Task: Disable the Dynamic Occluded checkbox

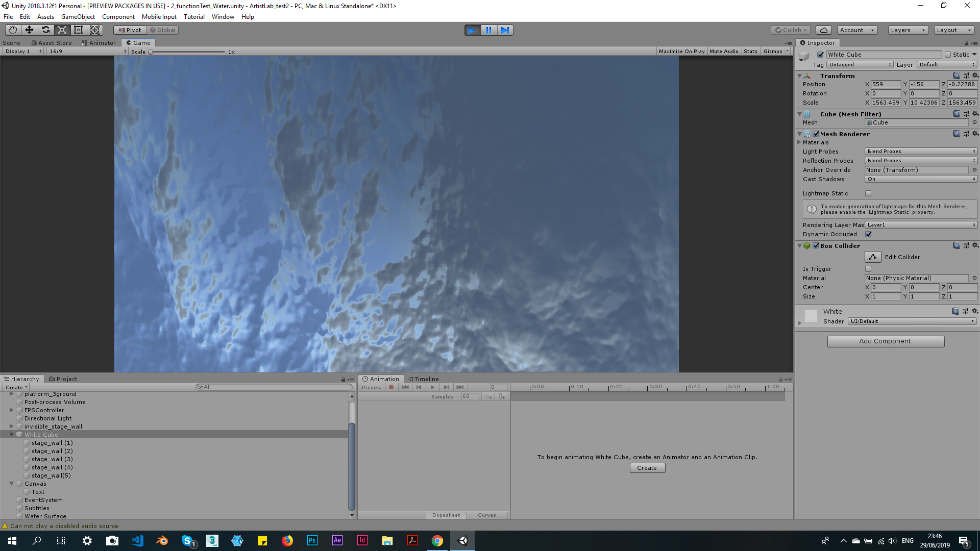Action: pyautogui.click(x=868, y=234)
